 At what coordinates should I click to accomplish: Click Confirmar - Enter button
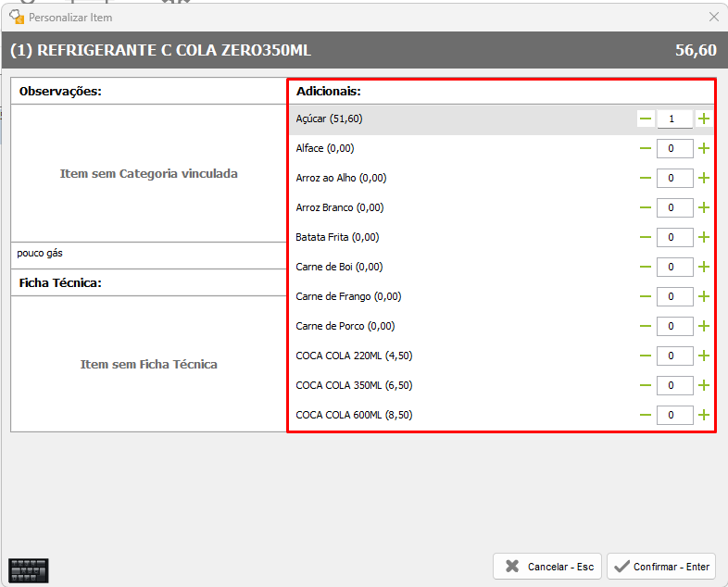[x=661, y=567]
